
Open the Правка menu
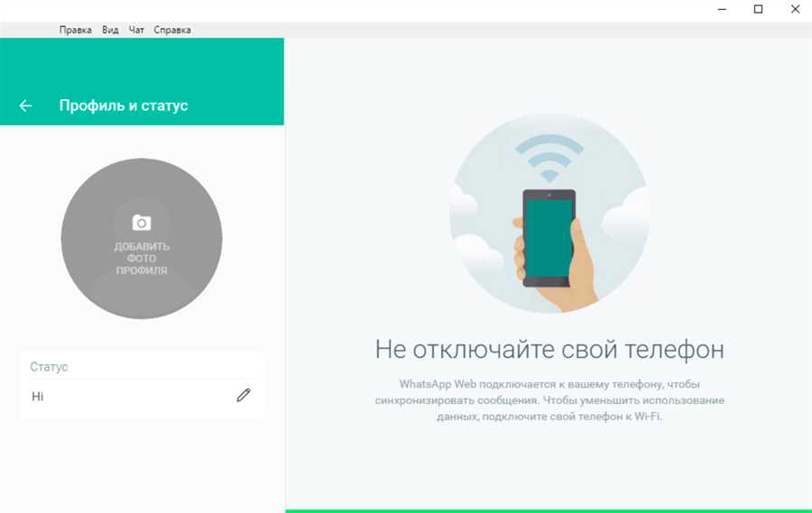pyautogui.click(x=75, y=30)
